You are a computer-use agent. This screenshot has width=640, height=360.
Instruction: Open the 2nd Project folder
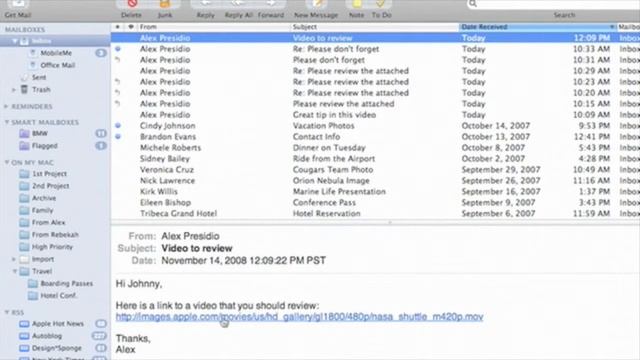click(x=50, y=186)
